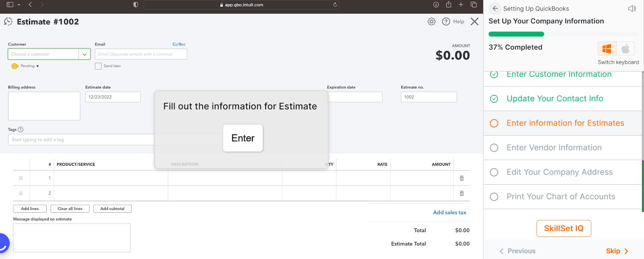Select the Enter information for Estimates step

tap(562, 123)
